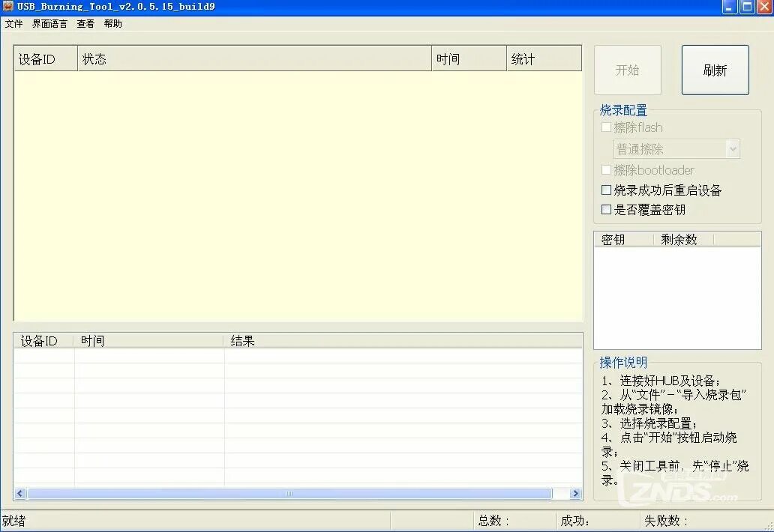Click the 刷新 button

click(x=715, y=70)
